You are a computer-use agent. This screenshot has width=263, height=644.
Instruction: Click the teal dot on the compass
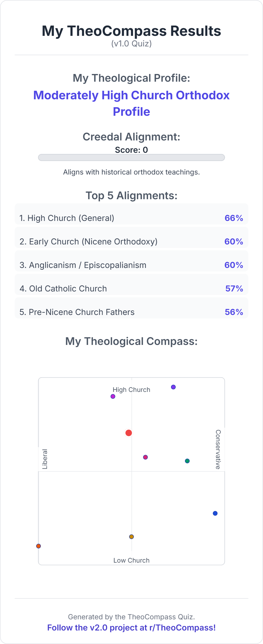pos(187,461)
